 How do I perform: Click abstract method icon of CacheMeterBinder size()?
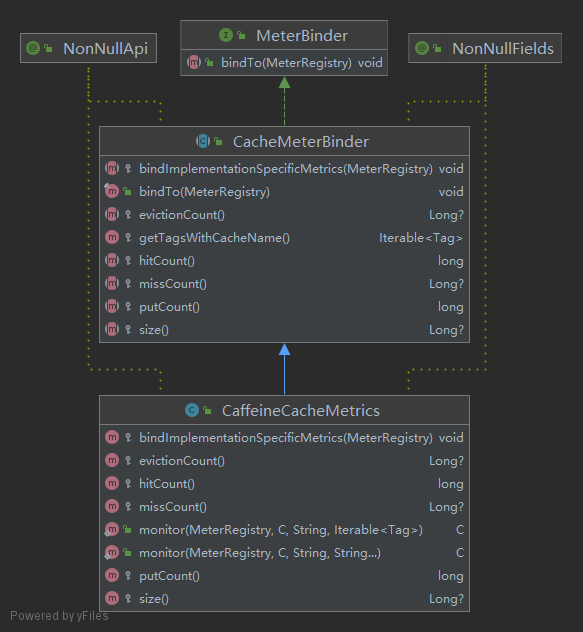(x=112, y=329)
